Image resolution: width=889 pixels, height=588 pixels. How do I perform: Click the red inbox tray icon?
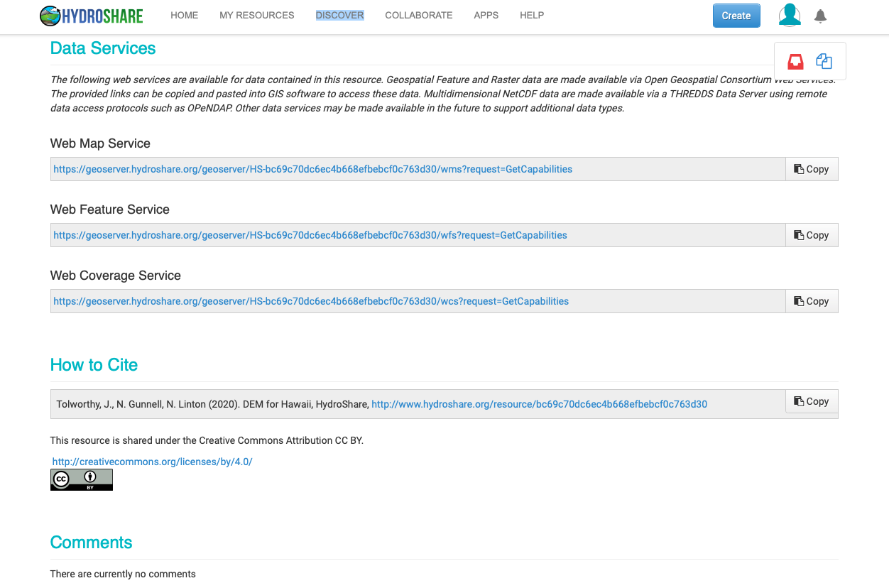[x=795, y=61]
